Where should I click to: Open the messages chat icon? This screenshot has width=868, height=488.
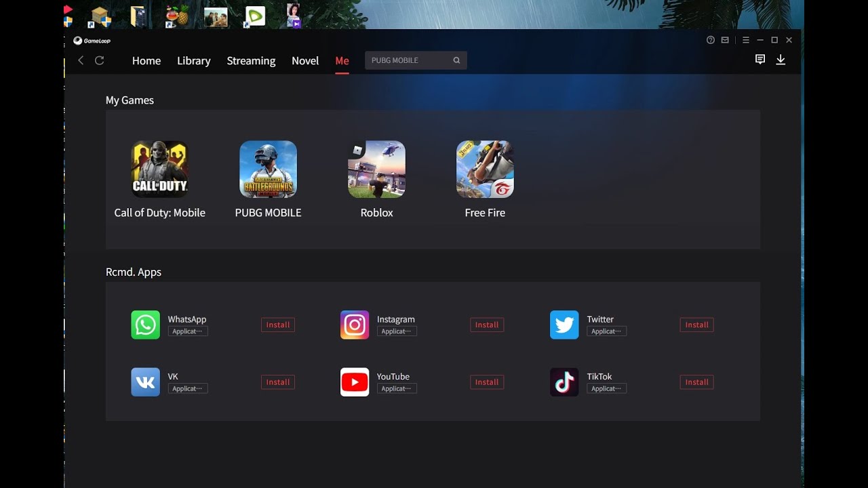[x=760, y=60]
